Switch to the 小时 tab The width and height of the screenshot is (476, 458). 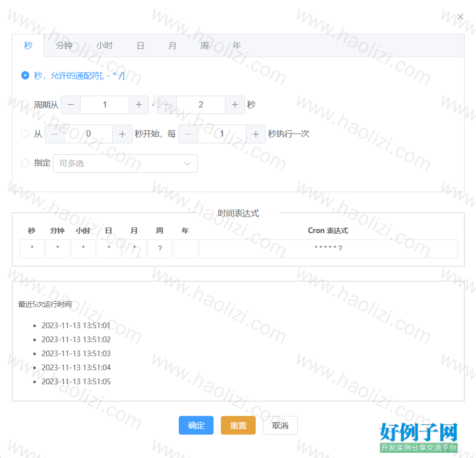104,46
